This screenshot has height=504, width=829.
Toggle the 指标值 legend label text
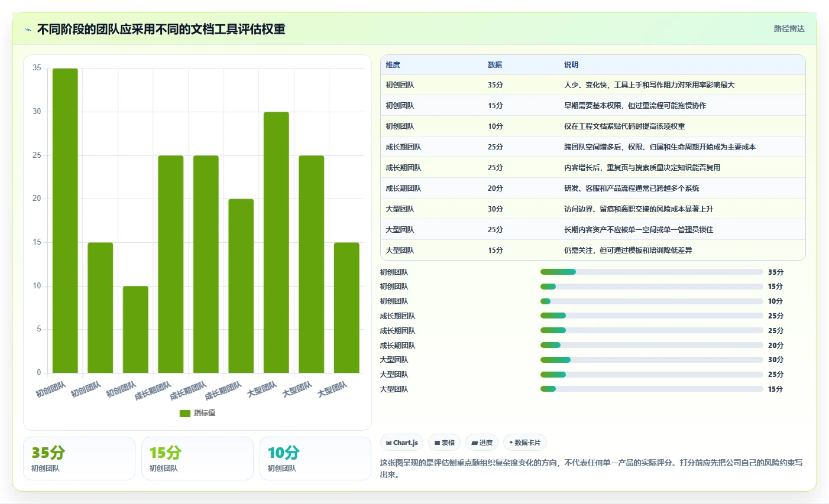[205, 413]
